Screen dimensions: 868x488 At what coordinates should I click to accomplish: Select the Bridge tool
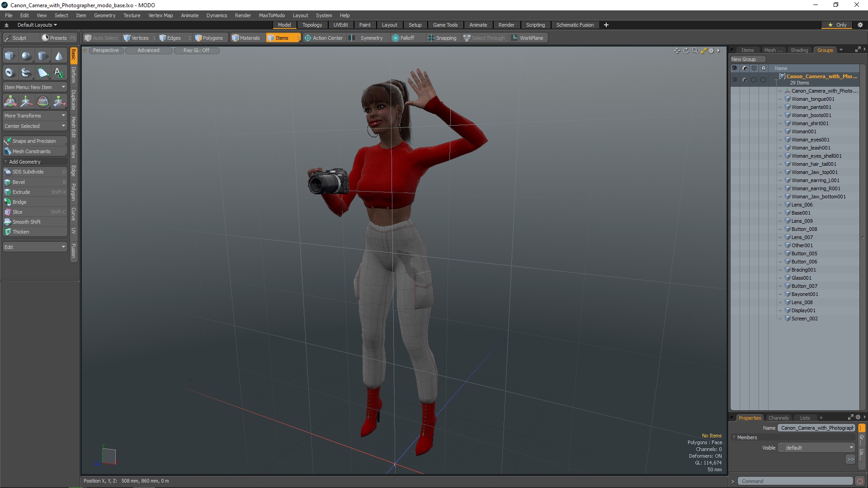[35, 202]
